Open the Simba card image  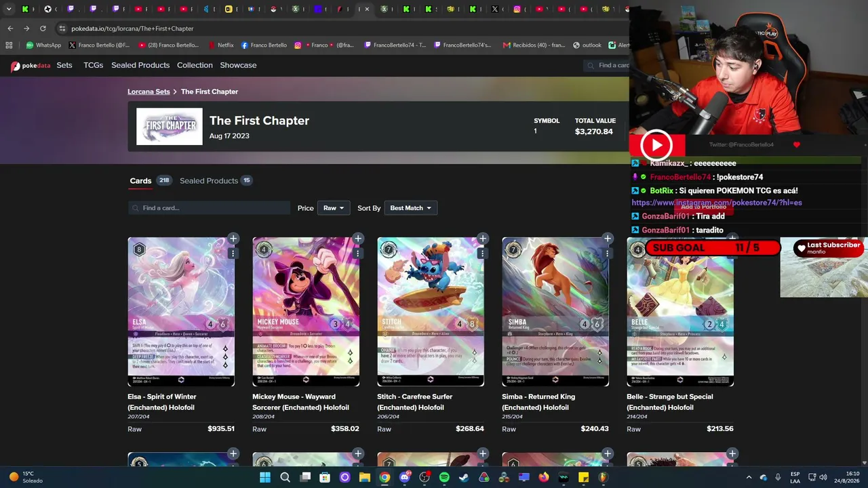(x=555, y=312)
